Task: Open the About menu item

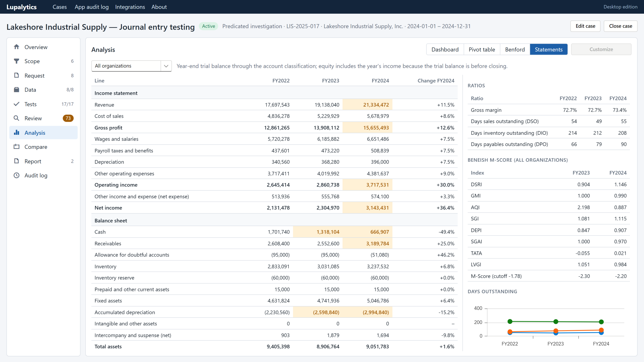Action: click(159, 7)
